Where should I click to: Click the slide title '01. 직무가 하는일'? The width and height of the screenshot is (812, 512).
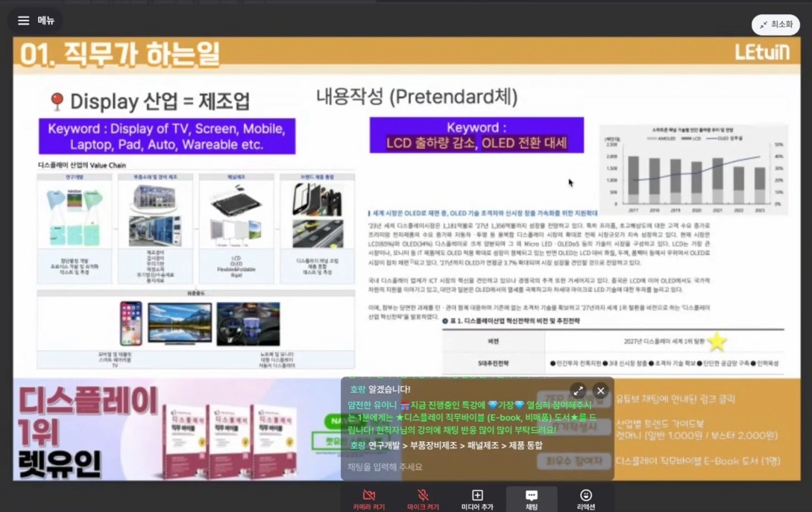tap(119, 55)
